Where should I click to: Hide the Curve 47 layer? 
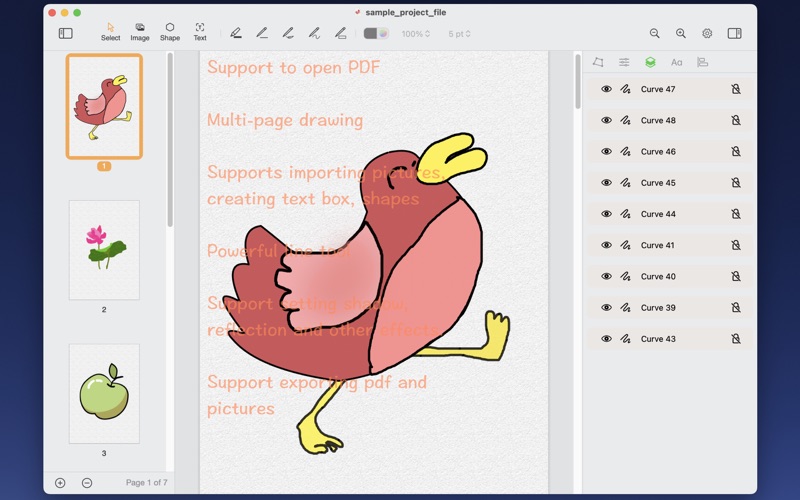(x=606, y=89)
